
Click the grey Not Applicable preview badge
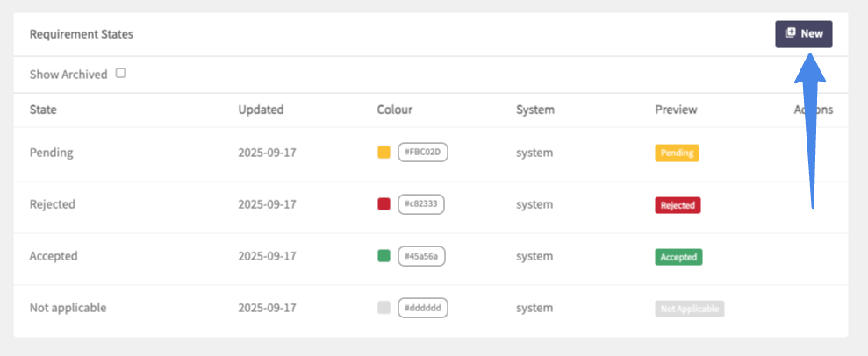click(689, 309)
